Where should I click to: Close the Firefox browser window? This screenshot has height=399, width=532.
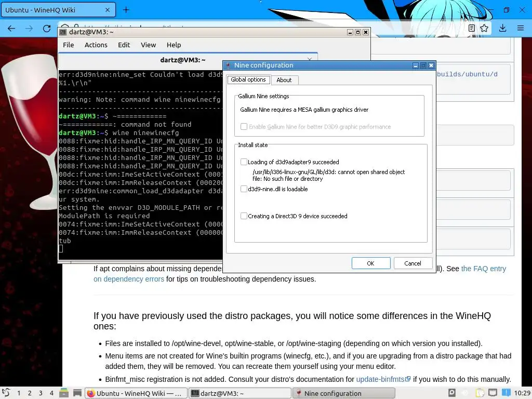tap(522, 10)
